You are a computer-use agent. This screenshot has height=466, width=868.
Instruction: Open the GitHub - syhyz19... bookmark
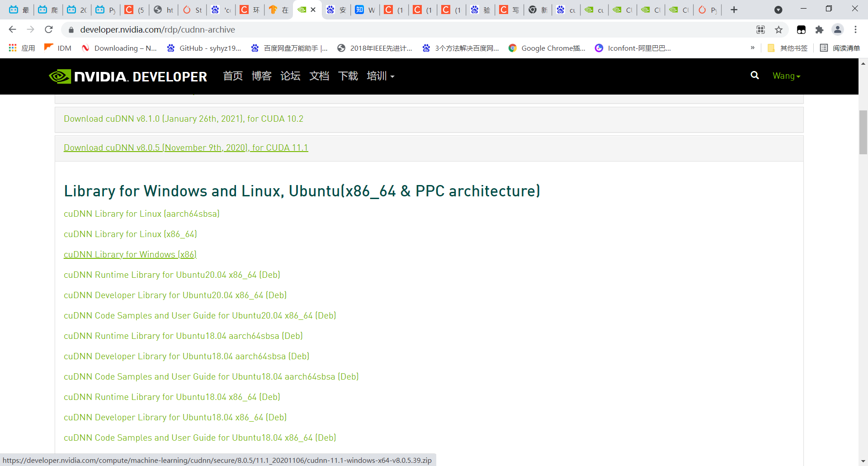pyautogui.click(x=204, y=48)
